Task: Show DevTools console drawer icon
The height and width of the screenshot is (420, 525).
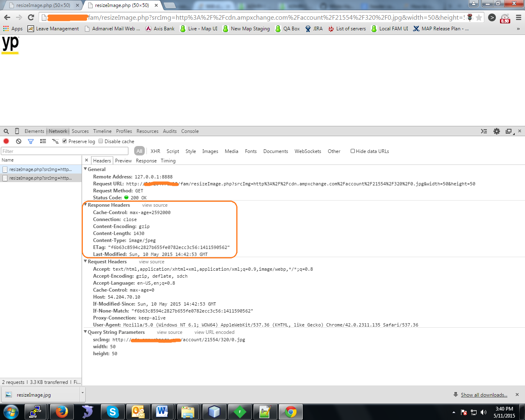Action: pos(484,131)
